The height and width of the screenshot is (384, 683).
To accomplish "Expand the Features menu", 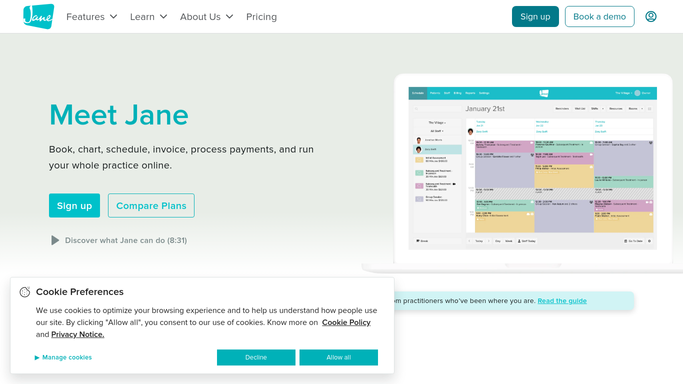I will pos(91,17).
